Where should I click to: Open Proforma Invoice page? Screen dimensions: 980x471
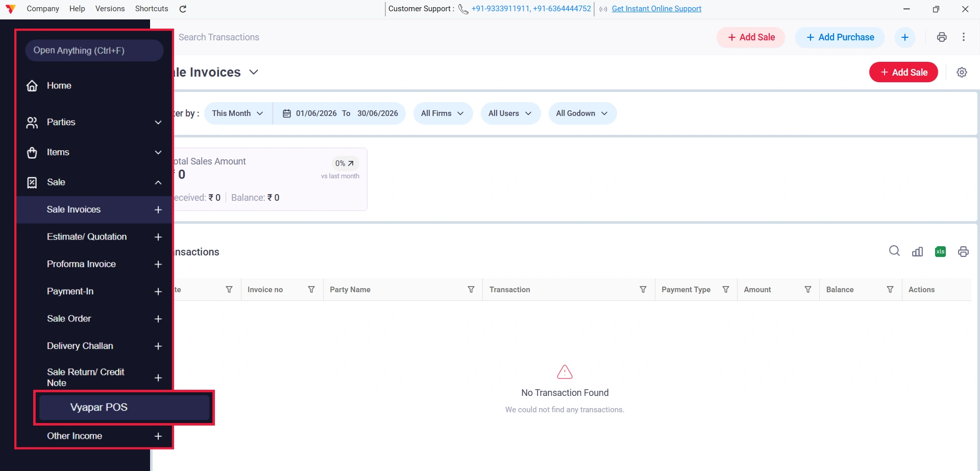(81, 264)
